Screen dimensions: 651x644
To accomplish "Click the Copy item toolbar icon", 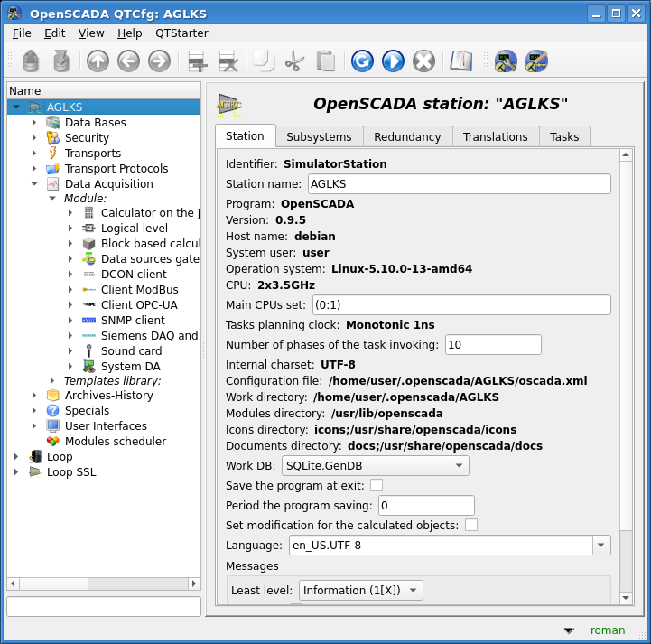I will click(x=264, y=61).
